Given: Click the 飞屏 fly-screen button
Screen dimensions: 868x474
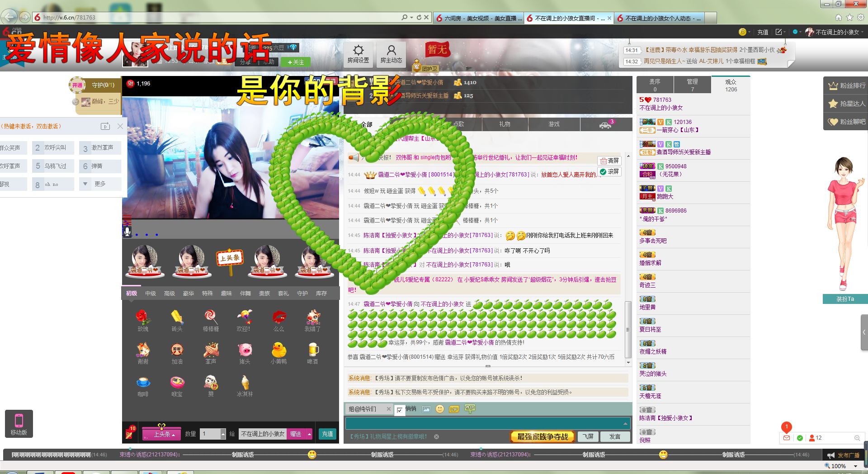Looking at the screenshot, I should 588,436.
